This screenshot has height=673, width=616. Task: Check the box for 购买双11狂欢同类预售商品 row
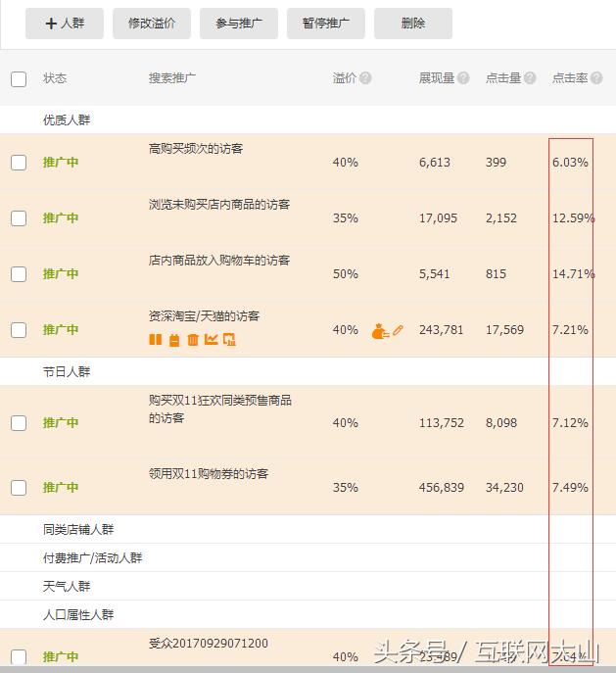click(19, 423)
